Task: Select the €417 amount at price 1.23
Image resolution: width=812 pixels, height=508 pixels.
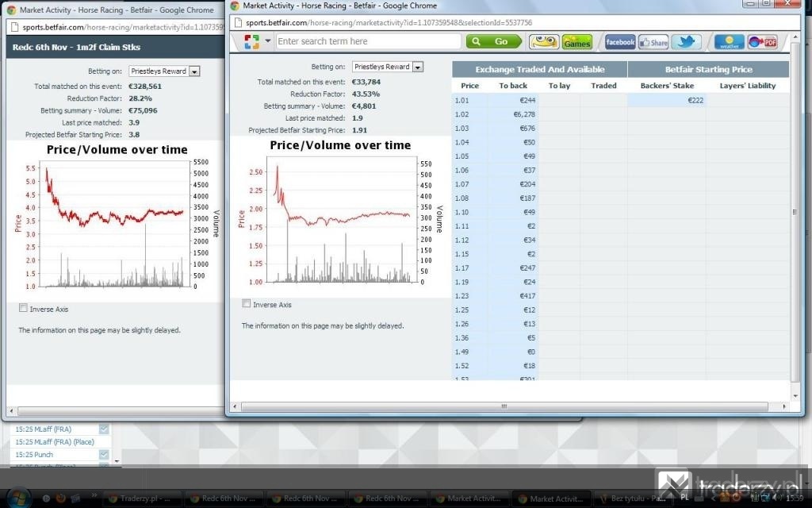Action: click(527, 296)
